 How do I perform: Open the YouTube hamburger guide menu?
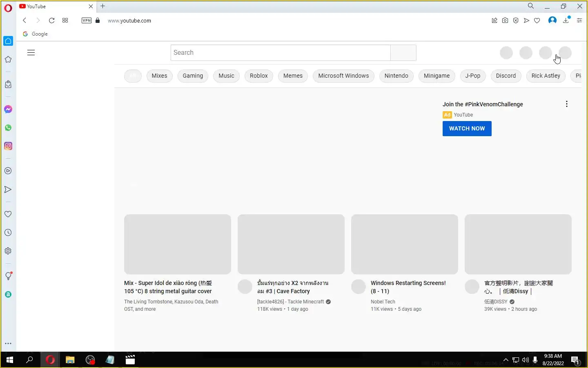pos(31,52)
